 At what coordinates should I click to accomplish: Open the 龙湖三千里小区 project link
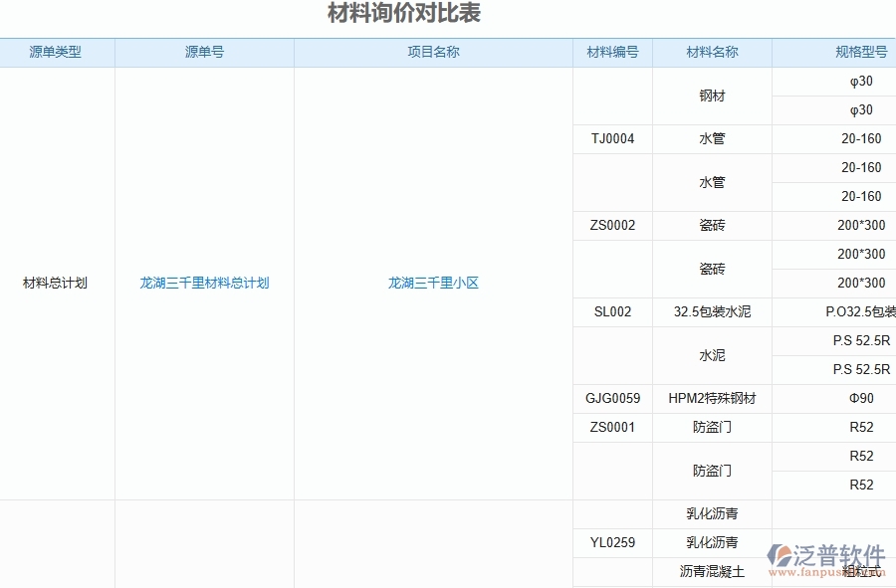coord(433,283)
